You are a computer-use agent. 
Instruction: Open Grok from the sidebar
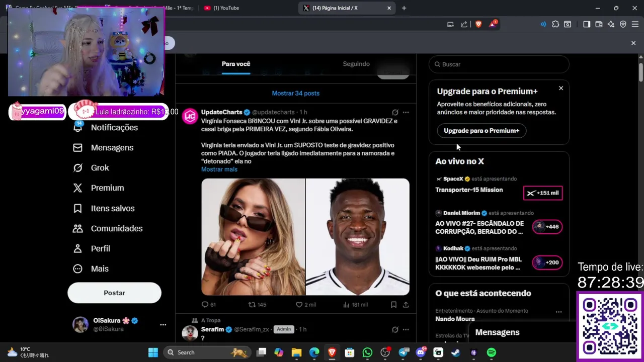point(91,168)
